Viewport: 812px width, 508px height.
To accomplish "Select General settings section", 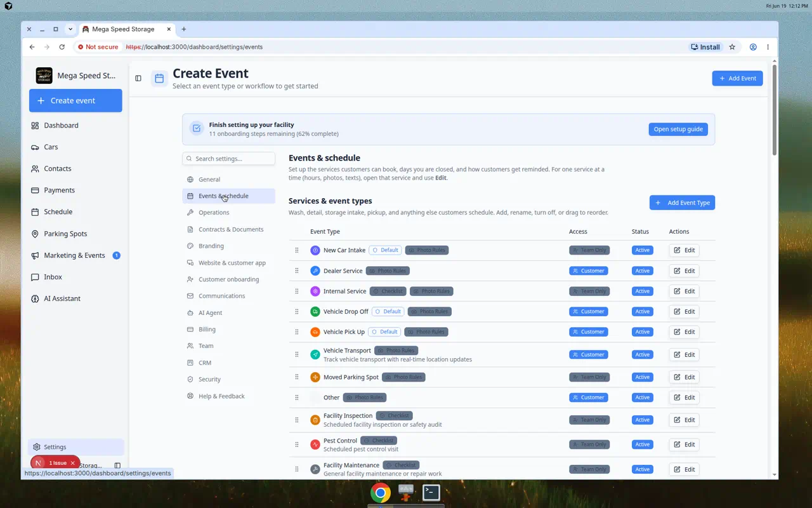I will (x=228, y=180).
